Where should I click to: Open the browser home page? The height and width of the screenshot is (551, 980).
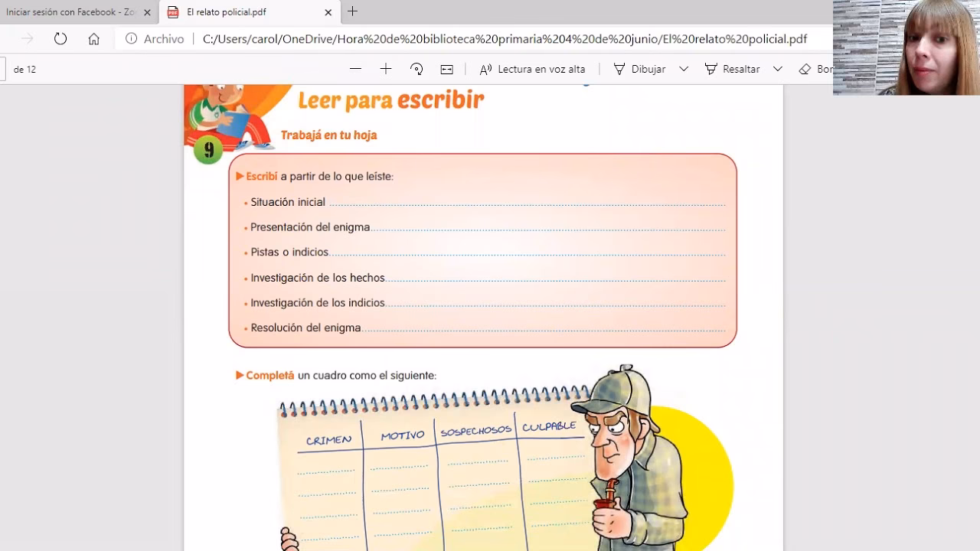(92, 39)
